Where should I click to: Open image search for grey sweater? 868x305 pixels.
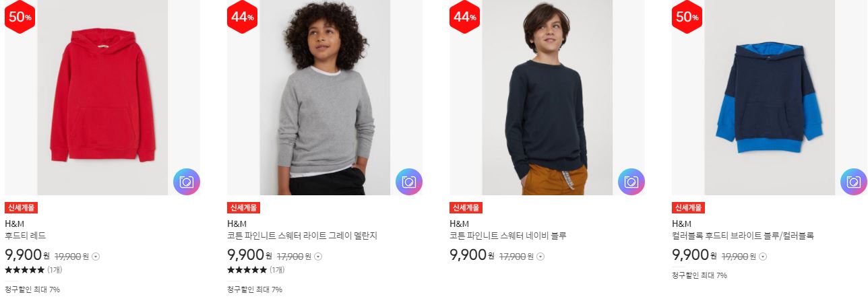coord(409,182)
